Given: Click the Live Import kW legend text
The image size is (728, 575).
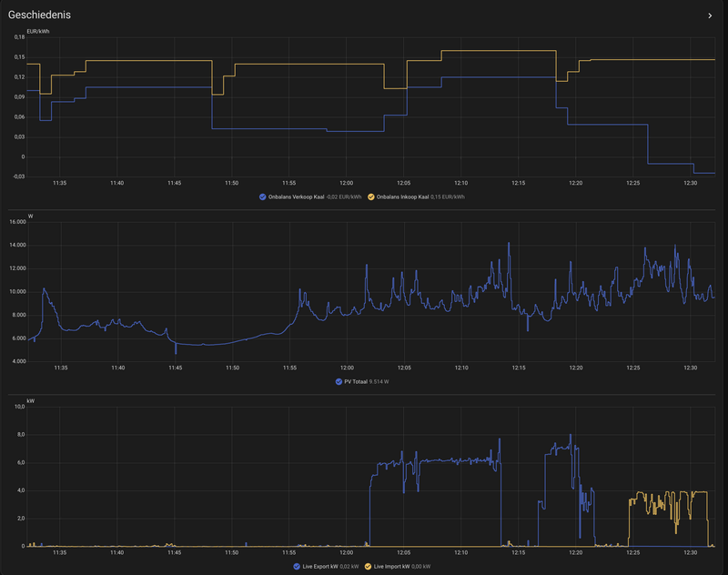Looking at the screenshot, I should [x=392, y=566].
